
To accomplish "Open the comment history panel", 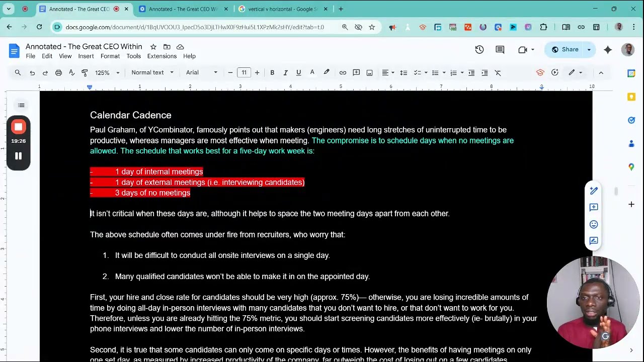I will (x=500, y=49).
